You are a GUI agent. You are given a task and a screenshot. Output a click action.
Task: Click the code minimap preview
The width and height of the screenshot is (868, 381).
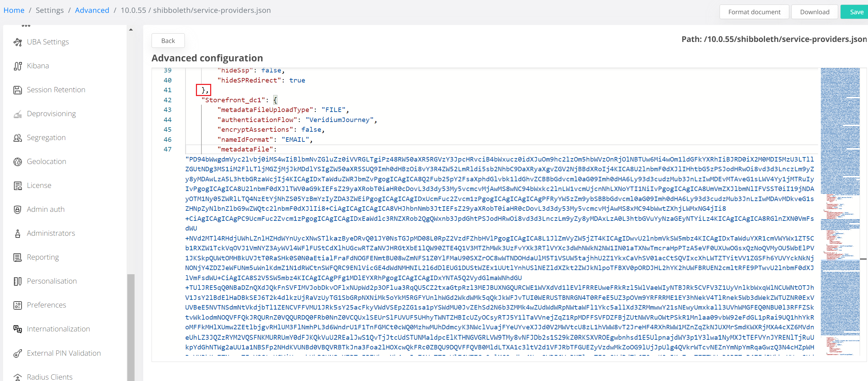coord(840,208)
